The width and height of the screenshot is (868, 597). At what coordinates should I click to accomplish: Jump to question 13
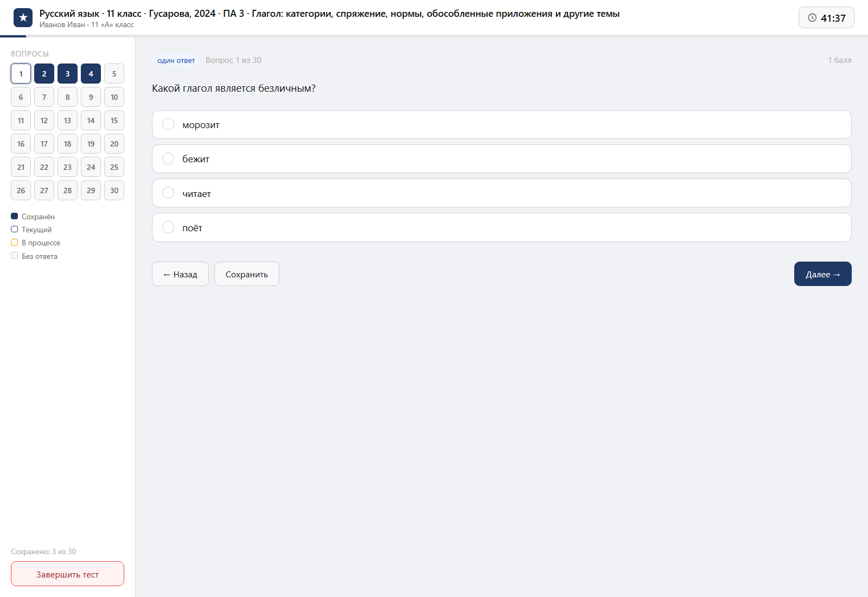[67, 120]
